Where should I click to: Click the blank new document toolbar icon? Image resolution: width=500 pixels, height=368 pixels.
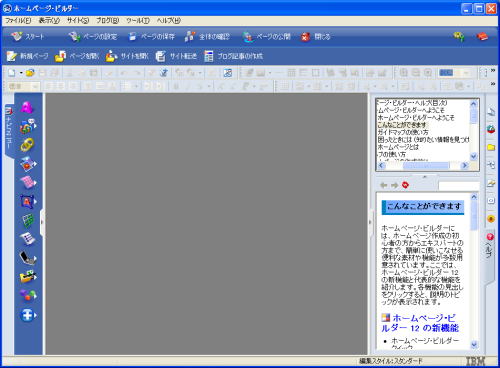coord(12,73)
